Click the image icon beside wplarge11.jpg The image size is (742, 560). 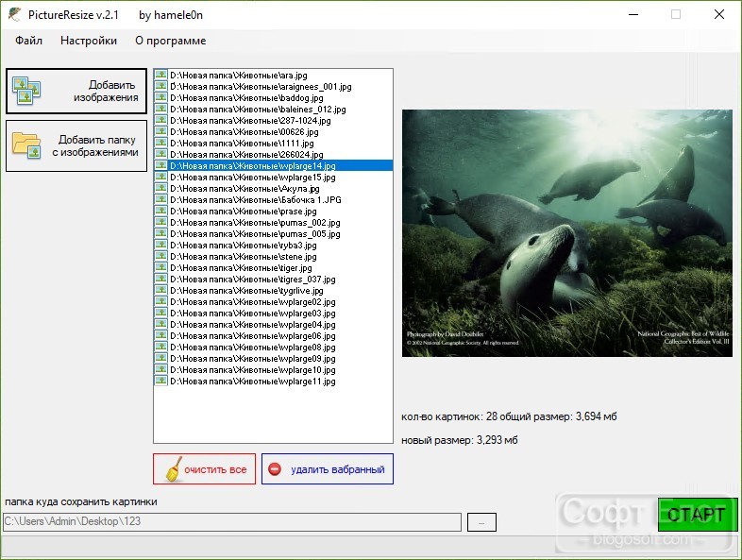(160, 381)
